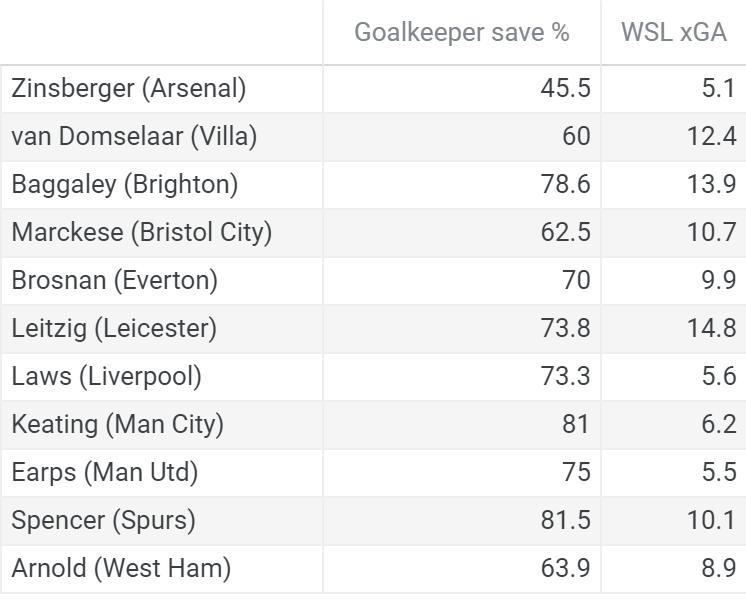The image size is (746, 616).
Task: Select the Zinsberger (Arsenal) row label
Action: tap(129, 88)
